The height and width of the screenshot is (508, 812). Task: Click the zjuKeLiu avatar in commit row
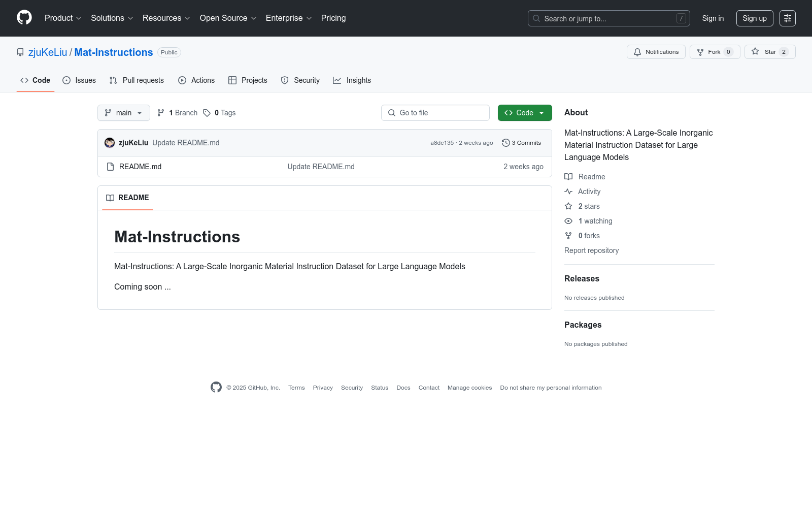click(x=110, y=143)
